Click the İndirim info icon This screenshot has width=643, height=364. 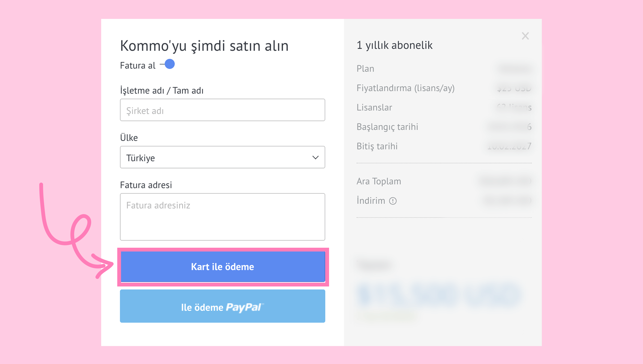pyautogui.click(x=393, y=201)
